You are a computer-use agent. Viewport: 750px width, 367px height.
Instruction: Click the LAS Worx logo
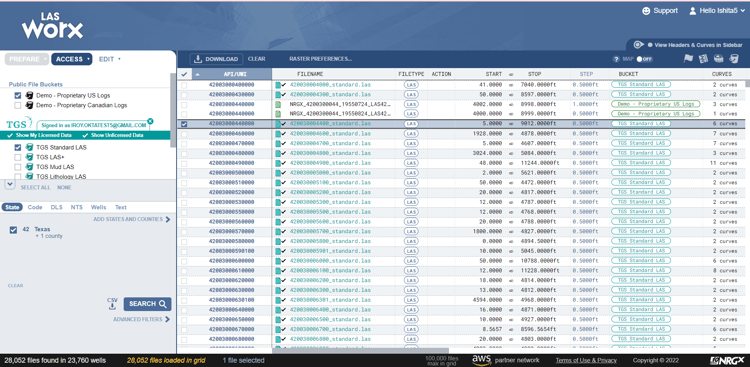click(x=52, y=25)
